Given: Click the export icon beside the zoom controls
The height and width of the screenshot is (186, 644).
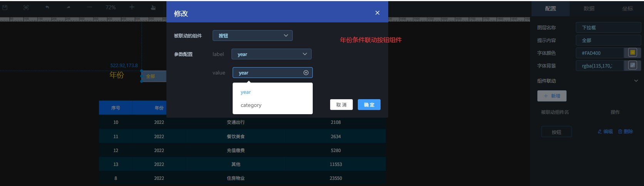Looking at the screenshot, I should pyautogui.click(x=153, y=7).
